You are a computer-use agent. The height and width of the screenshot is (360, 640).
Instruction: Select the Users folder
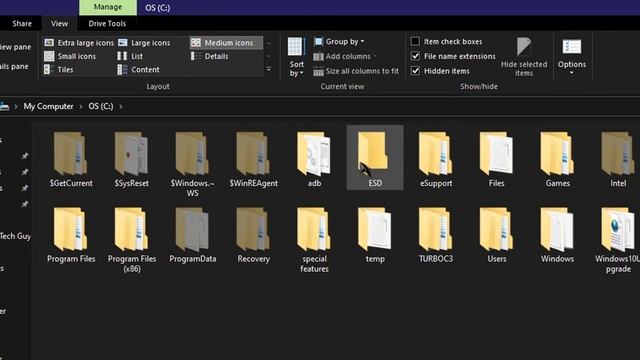point(496,235)
